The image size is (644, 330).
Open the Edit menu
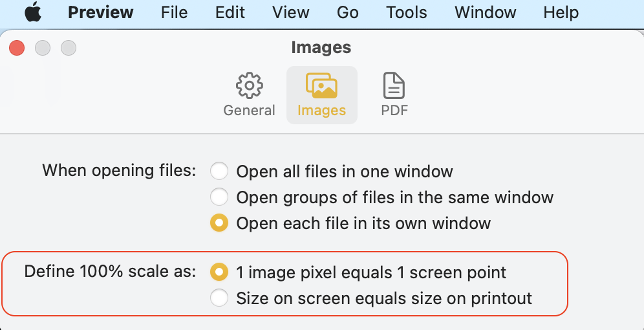[x=230, y=12]
